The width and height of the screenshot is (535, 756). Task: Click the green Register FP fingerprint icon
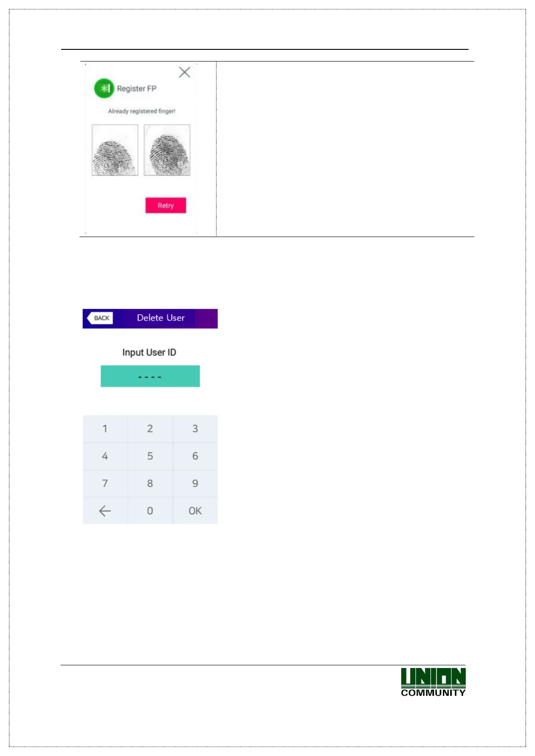click(104, 88)
